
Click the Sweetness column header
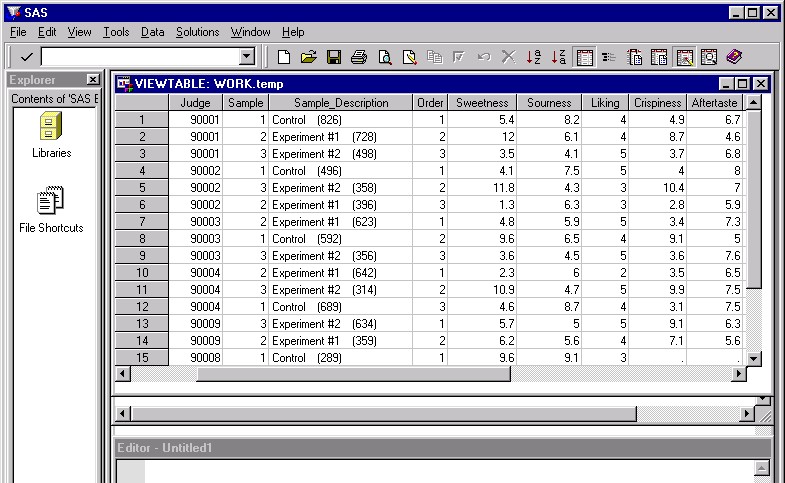pyautogui.click(x=482, y=102)
